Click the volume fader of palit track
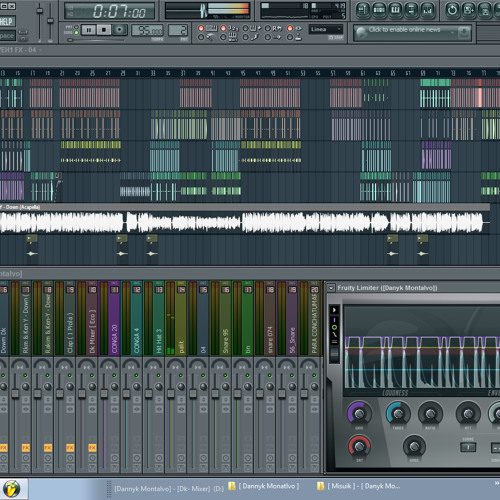Viewport: 500px width, 500px height. (x=171, y=394)
